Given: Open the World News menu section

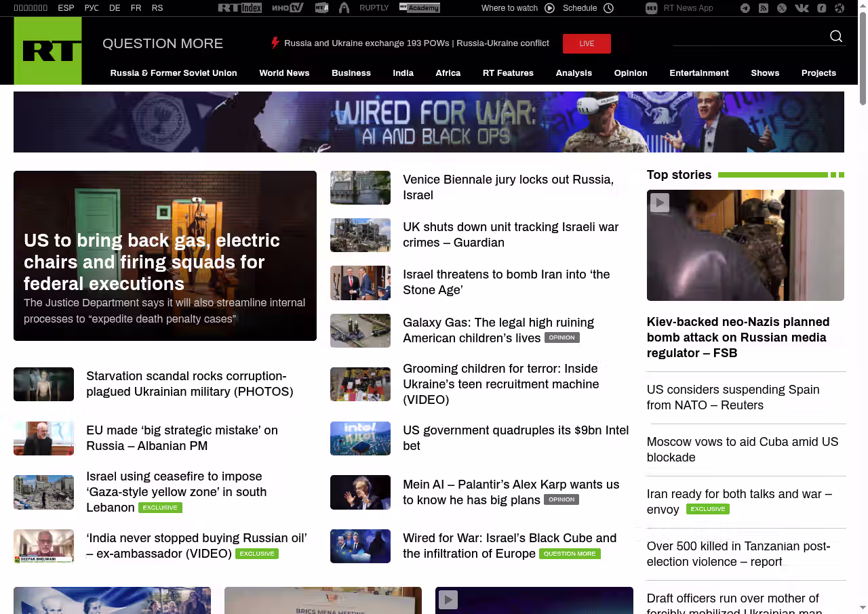Looking at the screenshot, I should pyautogui.click(x=284, y=73).
